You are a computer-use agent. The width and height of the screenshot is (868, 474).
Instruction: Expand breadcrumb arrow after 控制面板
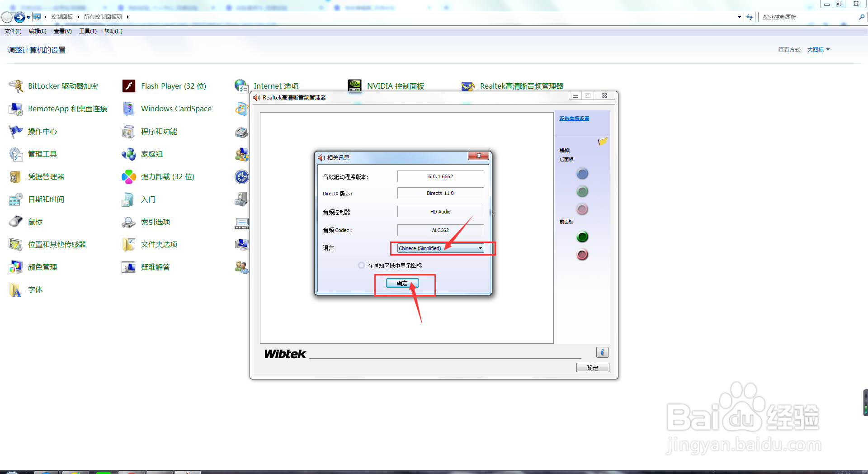pos(78,17)
